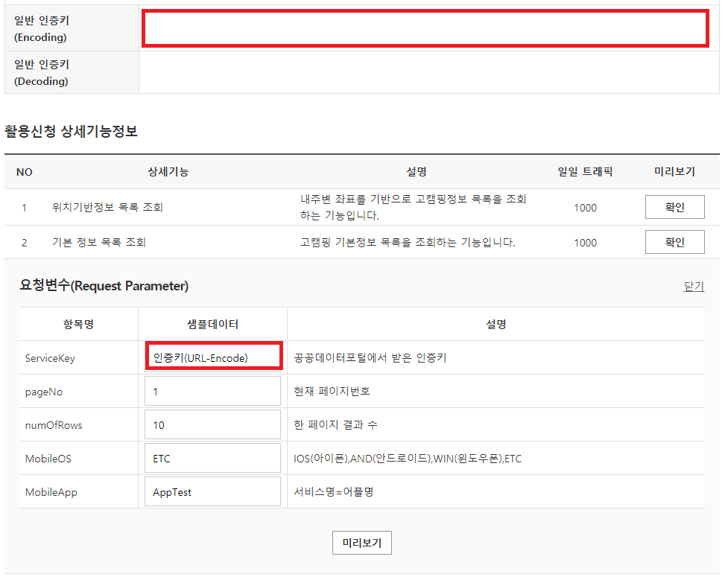Focus the MobileApp input field

212,491
